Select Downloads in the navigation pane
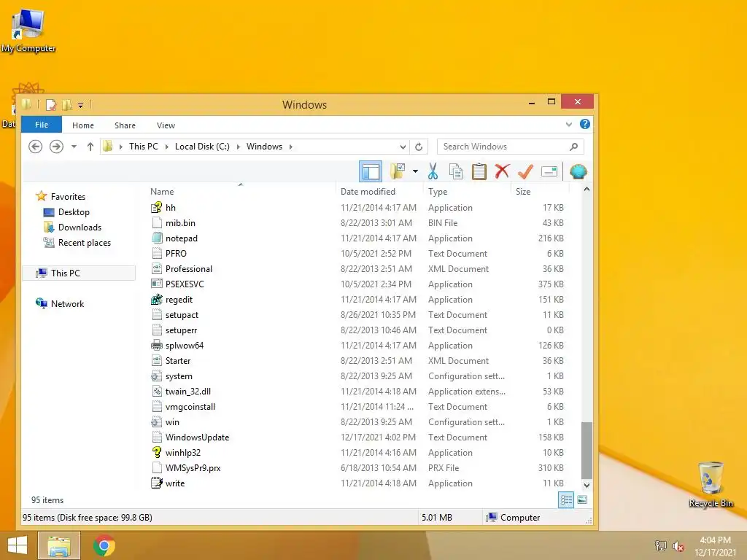The image size is (747, 560). pos(80,227)
